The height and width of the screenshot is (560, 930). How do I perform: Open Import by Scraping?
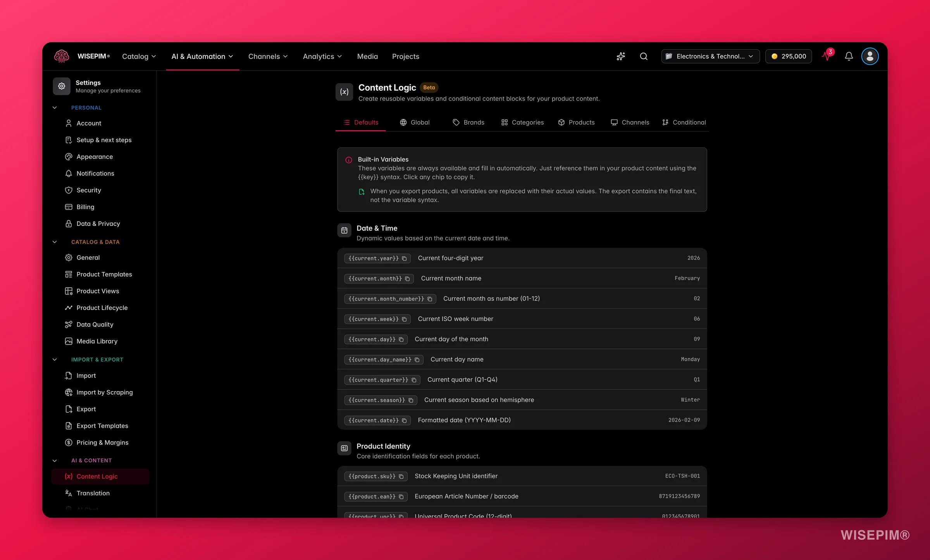(x=100, y=392)
